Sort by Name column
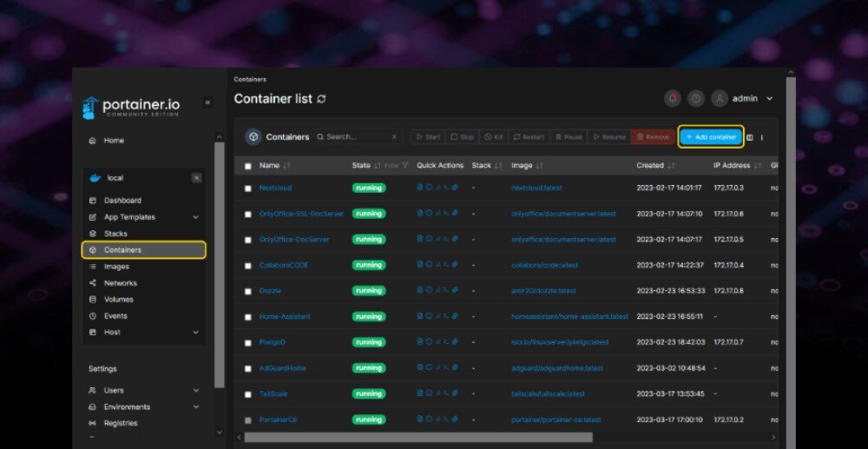Viewport: 868px width, 449px height. pyautogui.click(x=274, y=166)
